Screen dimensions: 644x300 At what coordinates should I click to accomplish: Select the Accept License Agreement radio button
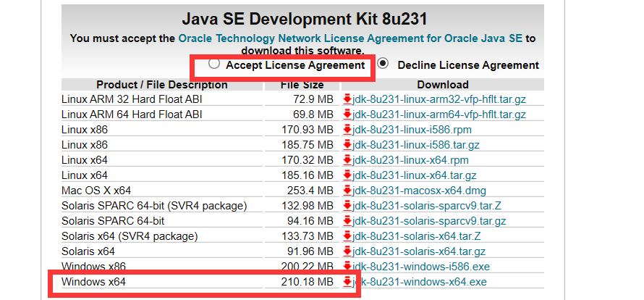point(213,64)
